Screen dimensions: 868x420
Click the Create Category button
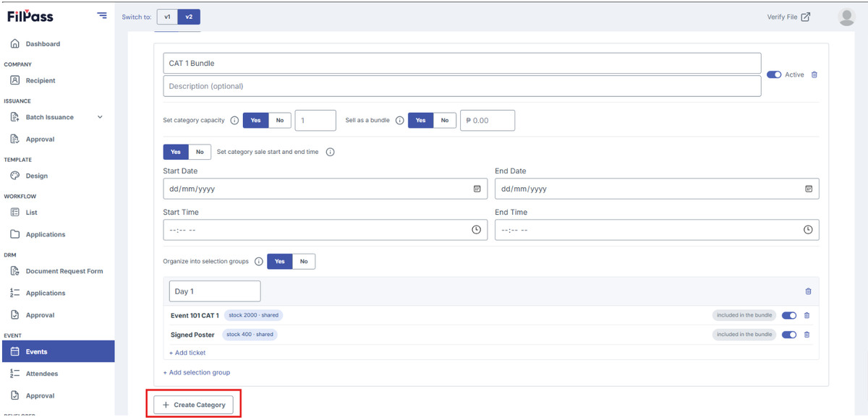click(194, 405)
